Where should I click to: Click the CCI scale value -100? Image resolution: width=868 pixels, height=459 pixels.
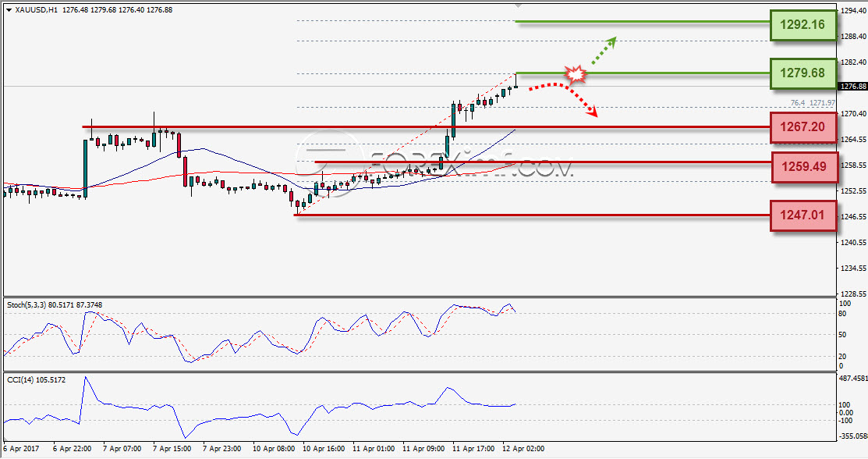click(846, 420)
